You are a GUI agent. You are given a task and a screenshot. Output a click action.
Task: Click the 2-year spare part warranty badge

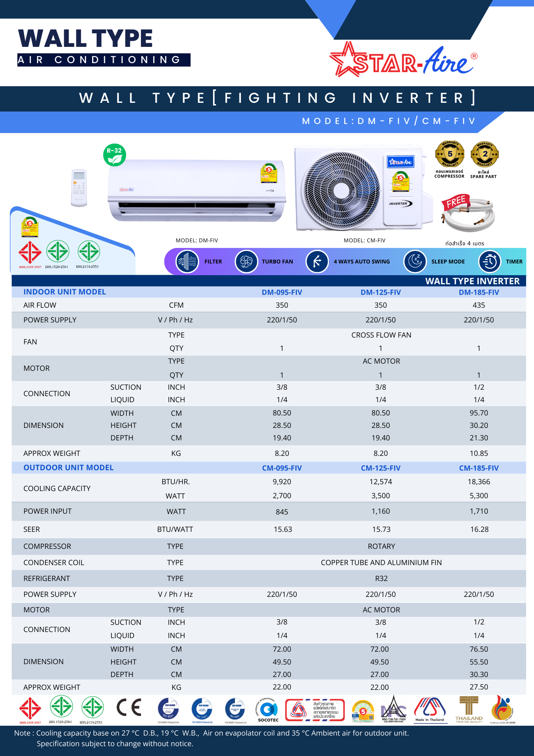(x=485, y=154)
